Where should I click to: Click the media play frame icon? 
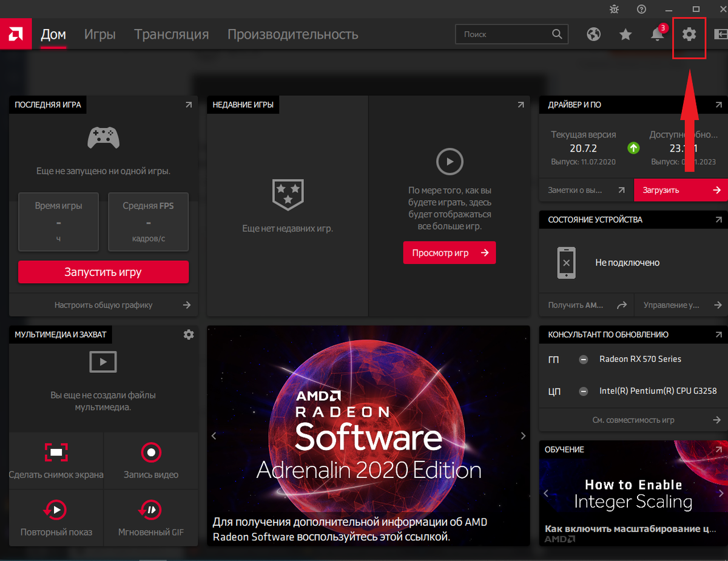(x=103, y=362)
